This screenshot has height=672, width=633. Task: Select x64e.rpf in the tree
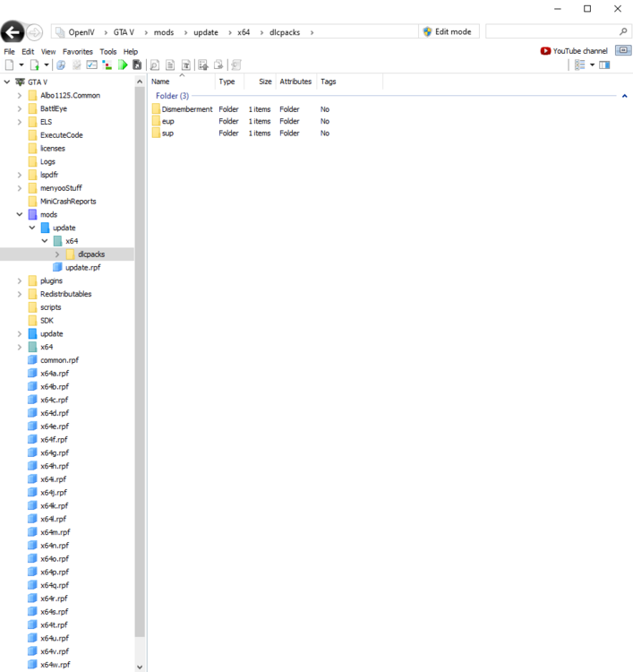point(55,426)
